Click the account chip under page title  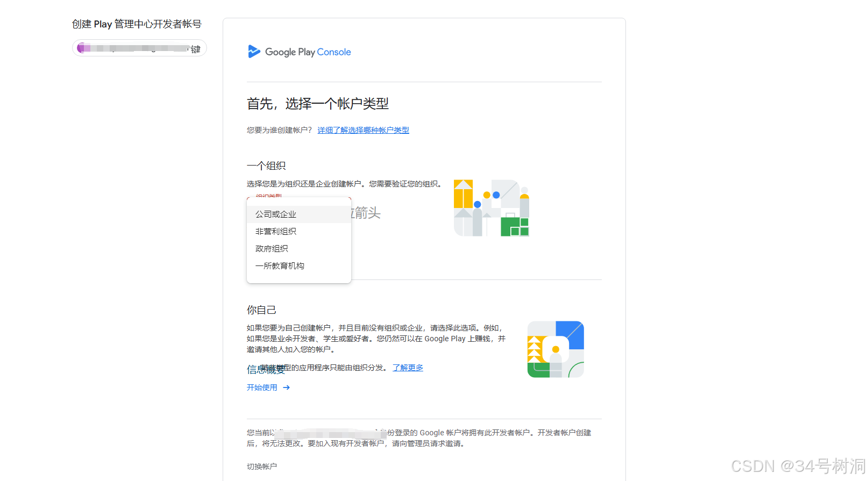click(139, 48)
